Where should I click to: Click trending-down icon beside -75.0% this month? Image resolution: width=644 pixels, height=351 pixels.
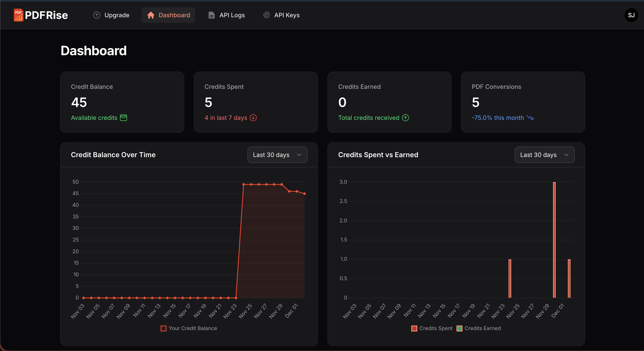tap(530, 118)
